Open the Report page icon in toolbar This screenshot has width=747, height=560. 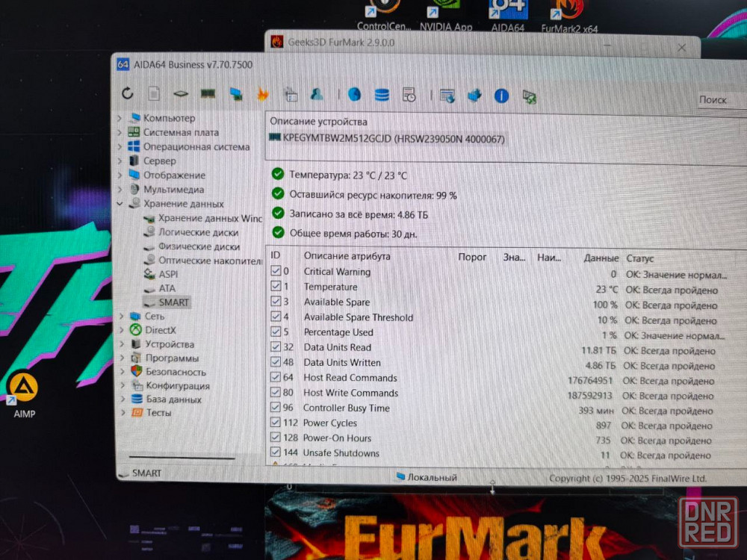(154, 93)
